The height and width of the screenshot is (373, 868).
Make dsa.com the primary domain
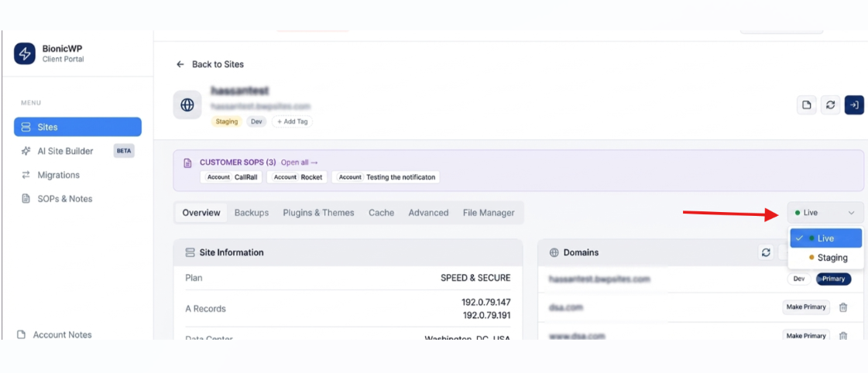tap(806, 307)
